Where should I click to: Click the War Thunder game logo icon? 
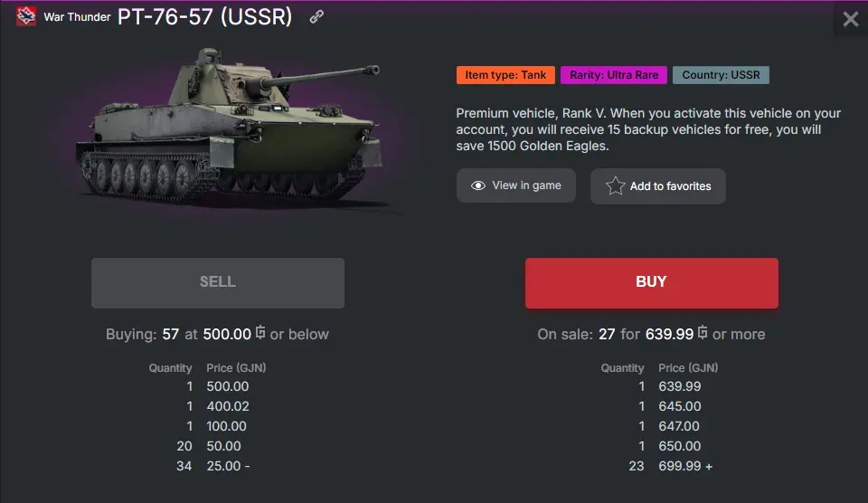point(25,16)
